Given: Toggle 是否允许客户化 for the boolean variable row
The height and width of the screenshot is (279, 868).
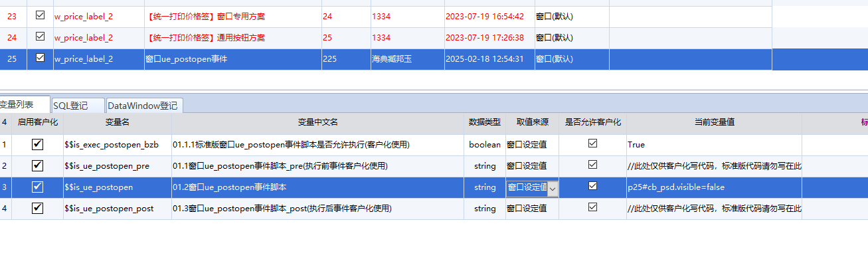Looking at the screenshot, I should pos(592,143).
